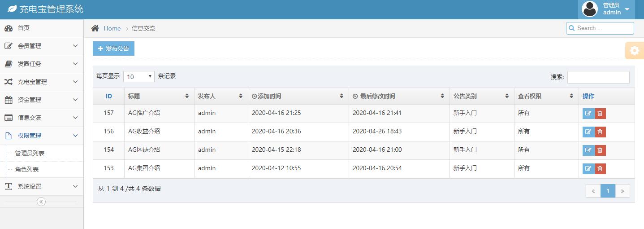
Task: Open the orange settings gear panel
Action: (634, 51)
